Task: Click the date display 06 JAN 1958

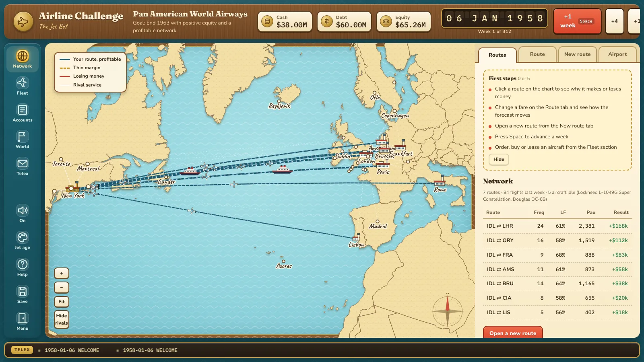Action: tap(495, 19)
